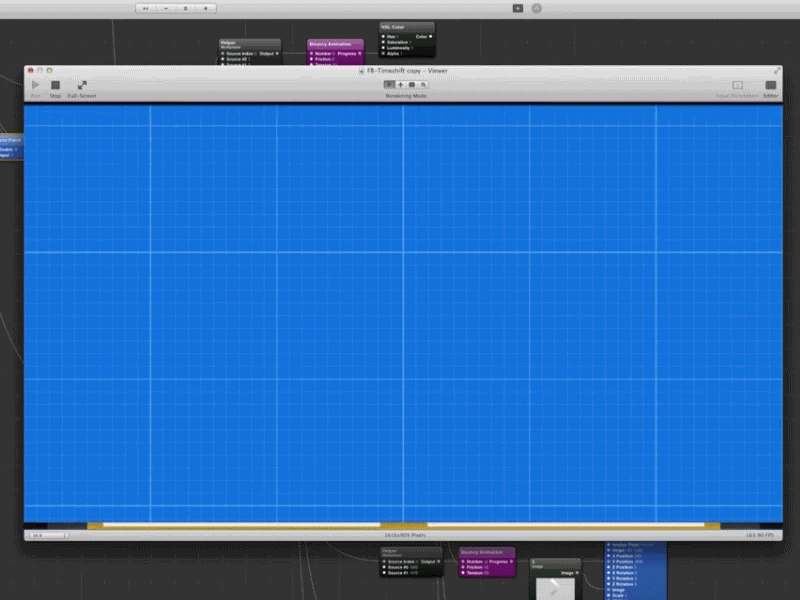Click third segment of editor toolbar control
Viewport: 800px width, 600px height.
click(x=186, y=8)
